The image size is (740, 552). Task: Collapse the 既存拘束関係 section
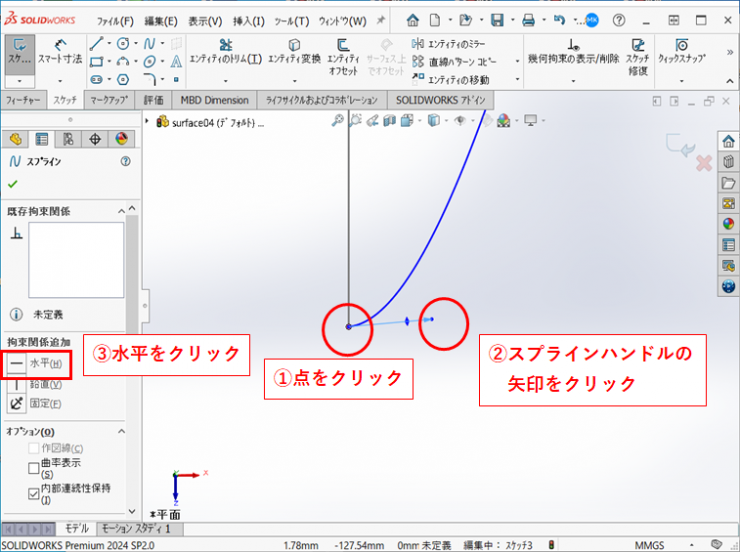(x=123, y=210)
